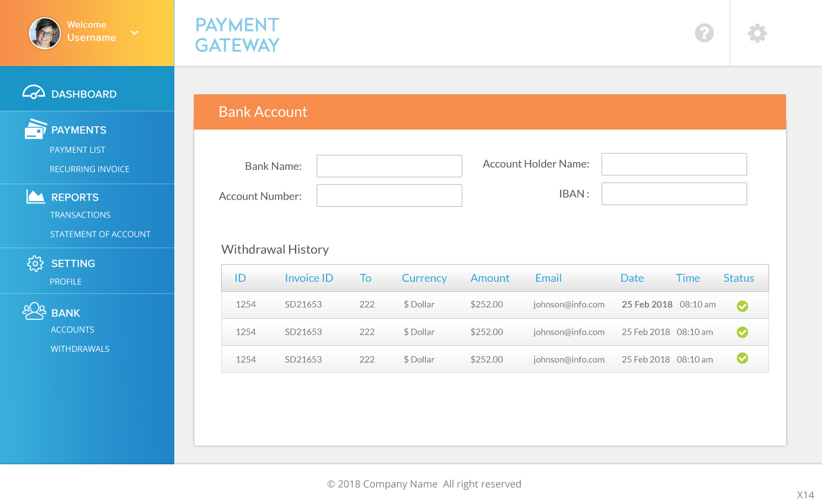Select Withdrawals under Bank
This screenshot has width=822, height=504.
tap(80, 349)
